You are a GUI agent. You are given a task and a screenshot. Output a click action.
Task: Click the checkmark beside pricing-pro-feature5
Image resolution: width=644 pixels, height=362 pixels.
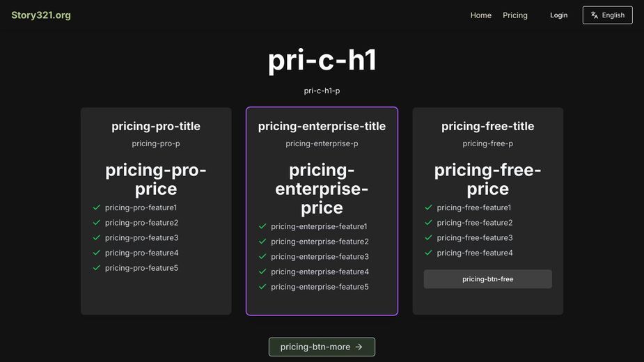(97, 268)
